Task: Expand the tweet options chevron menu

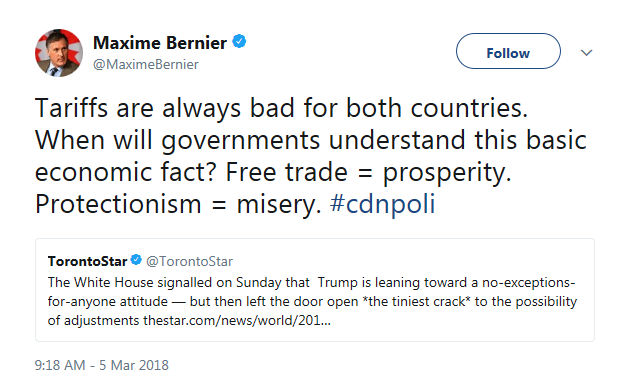Action: (x=586, y=52)
